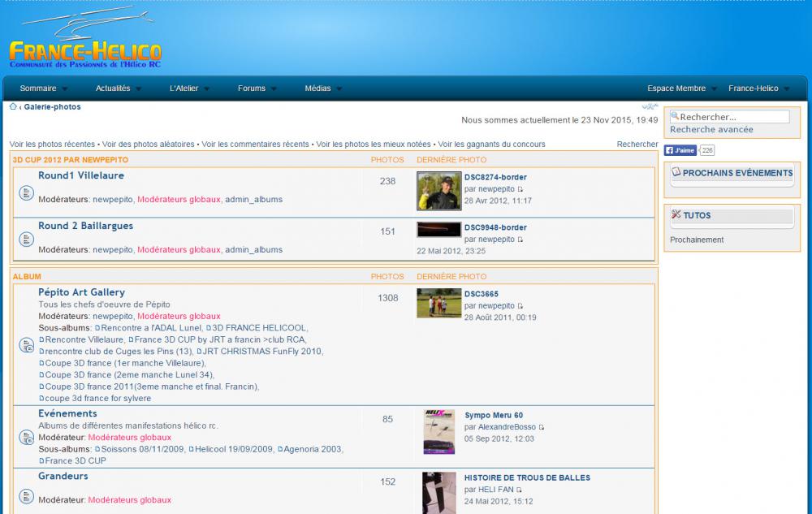Image resolution: width=812 pixels, height=514 pixels.
Task: Open the 3D CUP 2012 PAR NEWPEPITO category
Action: tap(71, 160)
